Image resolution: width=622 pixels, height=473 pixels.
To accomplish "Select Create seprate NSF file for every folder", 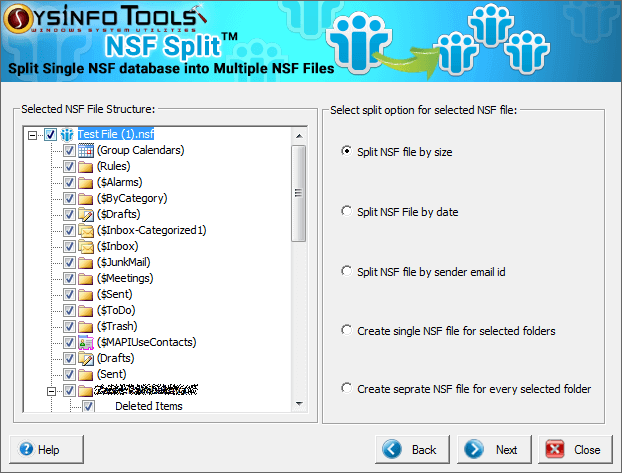I will (x=346, y=388).
